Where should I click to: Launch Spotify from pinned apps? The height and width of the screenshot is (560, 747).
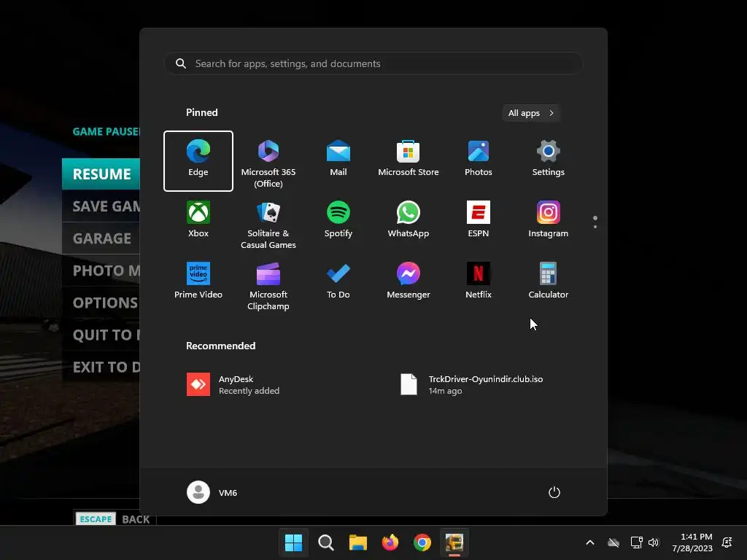tap(338, 222)
